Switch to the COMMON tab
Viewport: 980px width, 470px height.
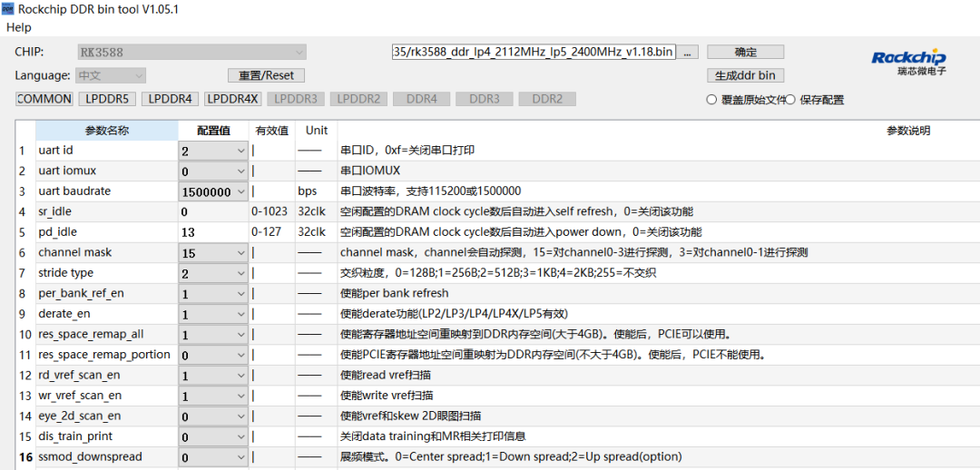[44, 99]
